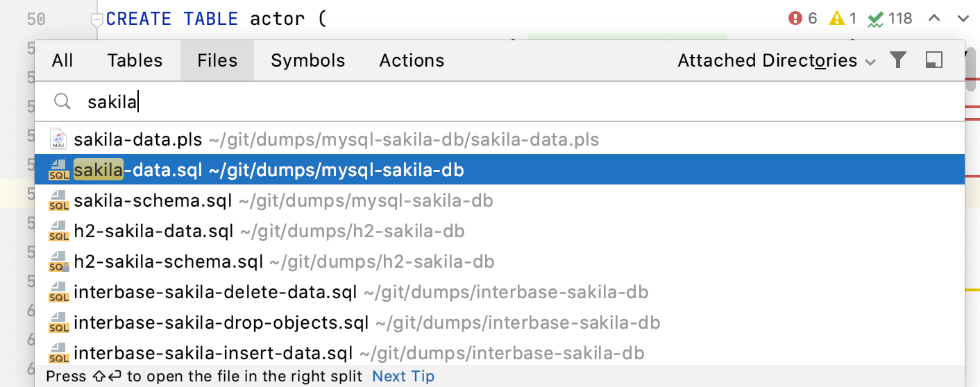Click the filter funnel icon
980x387 pixels.
coord(898,60)
